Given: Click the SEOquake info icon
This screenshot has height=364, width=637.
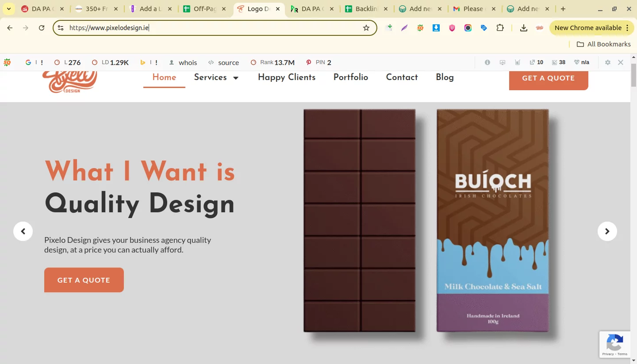Looking at the screenshot, I should click(487, 62).
